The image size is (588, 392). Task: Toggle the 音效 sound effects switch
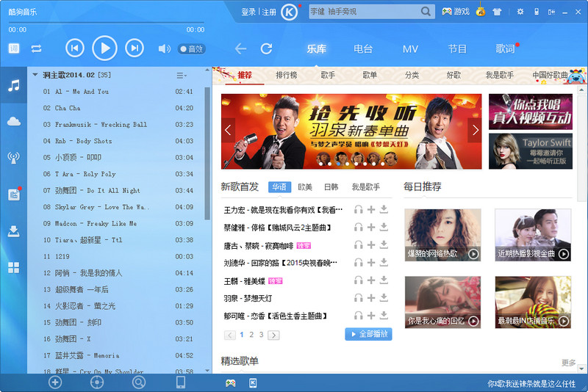click(x=191, y=49)
